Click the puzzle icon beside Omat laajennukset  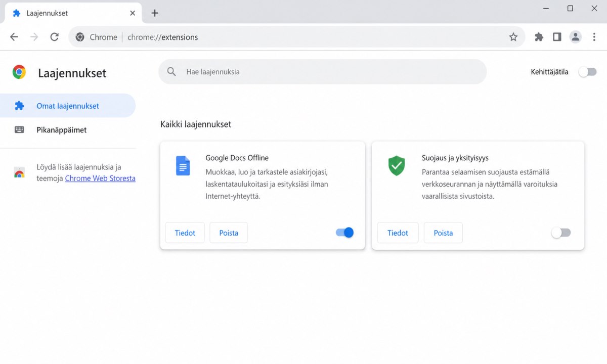pos(19,106)
